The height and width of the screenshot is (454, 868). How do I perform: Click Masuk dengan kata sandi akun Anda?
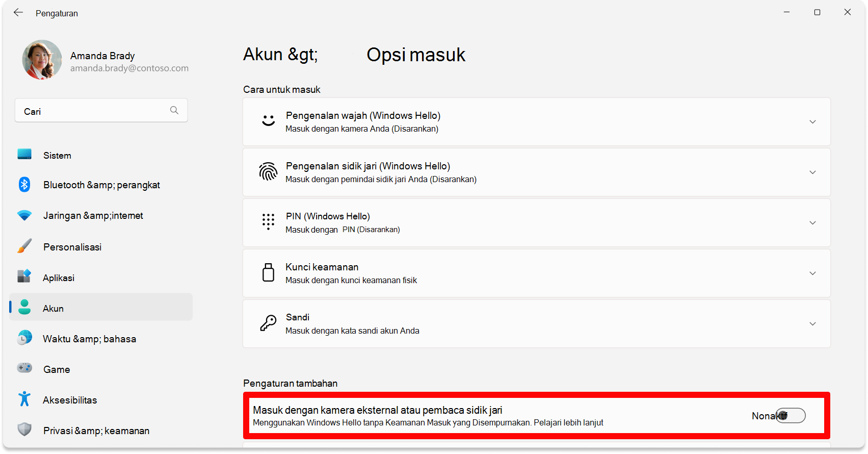(352, 331)
